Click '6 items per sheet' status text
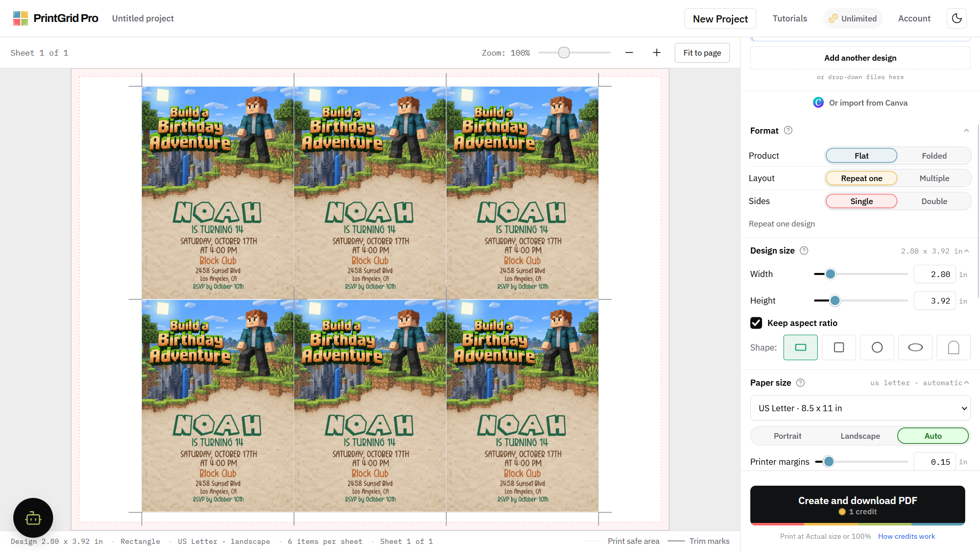 tap(325, 541)
